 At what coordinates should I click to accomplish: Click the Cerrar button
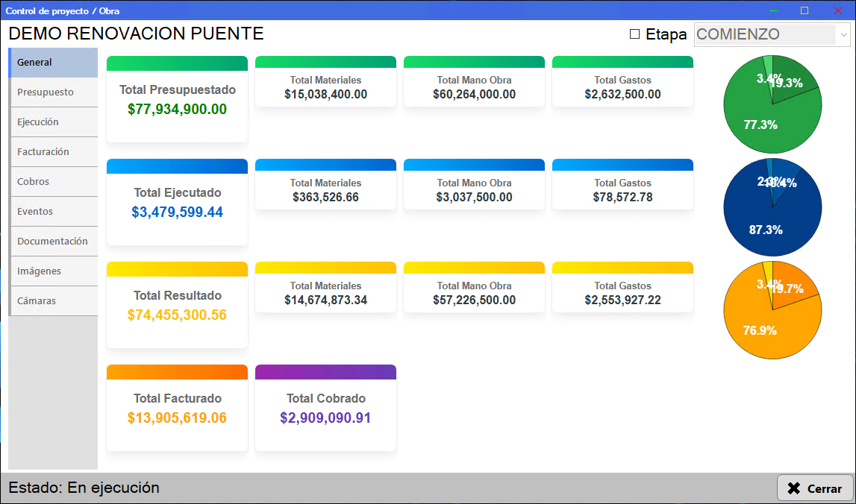tap(815, 488)
